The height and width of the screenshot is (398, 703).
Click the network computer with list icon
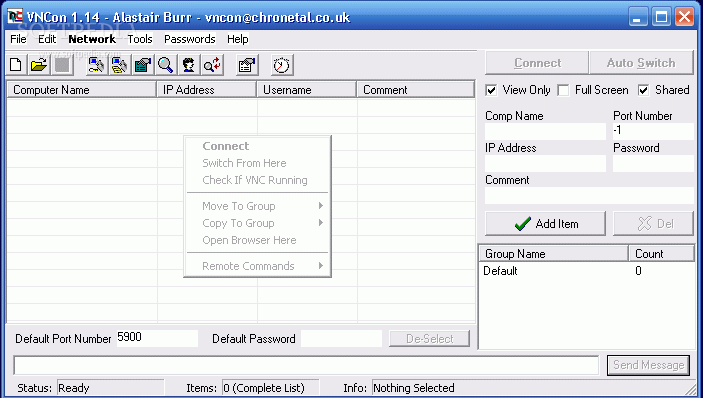119,65
